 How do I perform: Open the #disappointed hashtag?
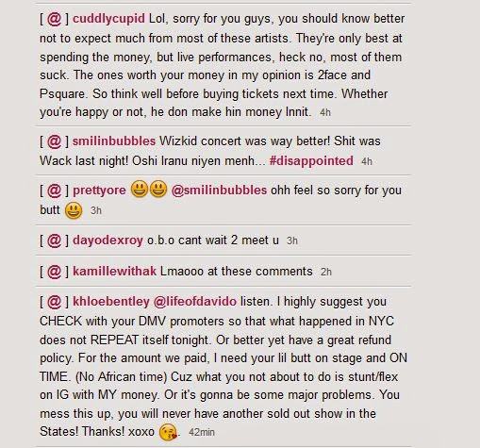(311, 161)
